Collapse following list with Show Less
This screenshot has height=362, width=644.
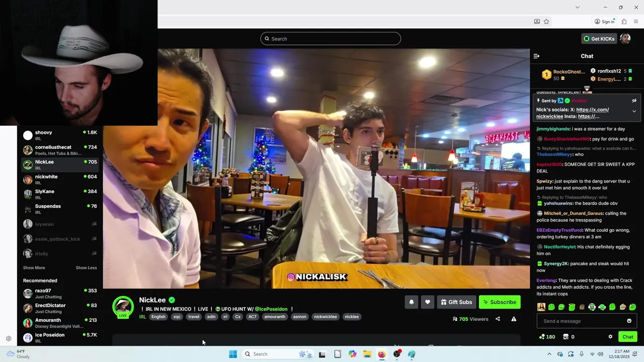click(86, 268)
